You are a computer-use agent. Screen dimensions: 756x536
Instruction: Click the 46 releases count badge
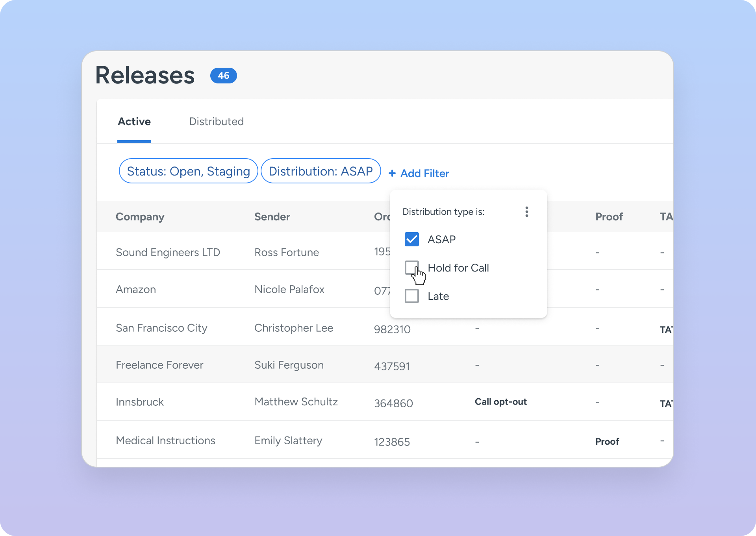point(223,76)
